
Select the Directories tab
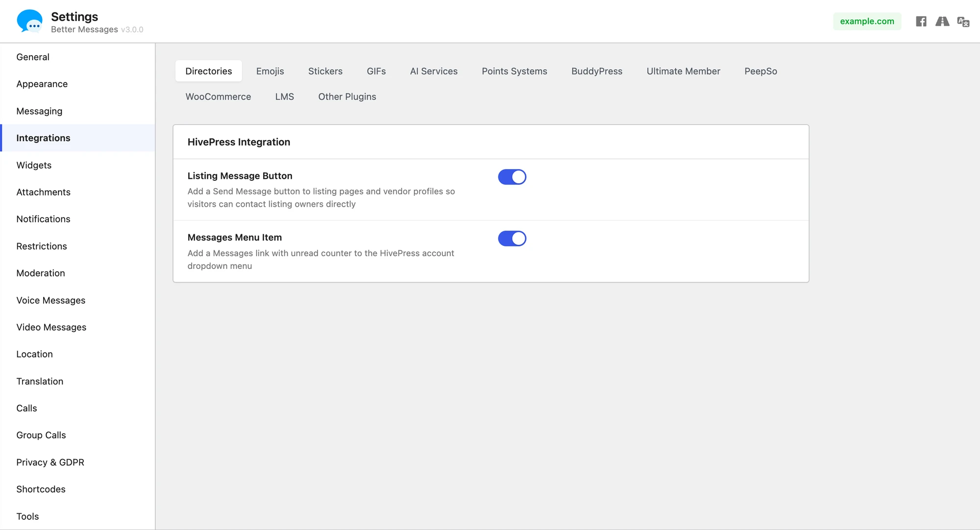(x=209, y=71)
